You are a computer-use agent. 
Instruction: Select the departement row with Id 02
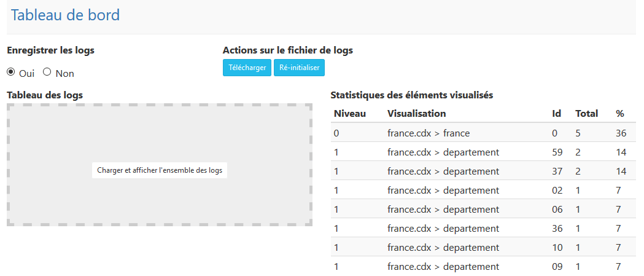coord(483,190)
